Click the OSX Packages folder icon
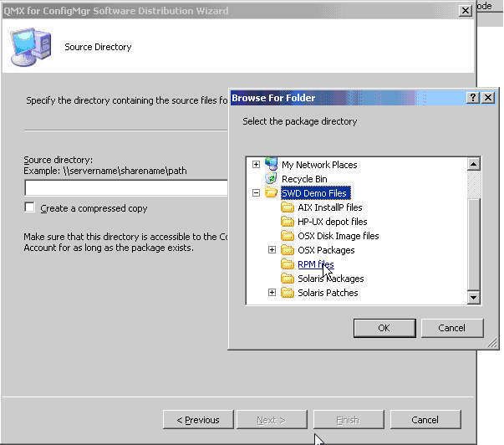This screenshot has height=445, width=504. (x=288, y=250)
